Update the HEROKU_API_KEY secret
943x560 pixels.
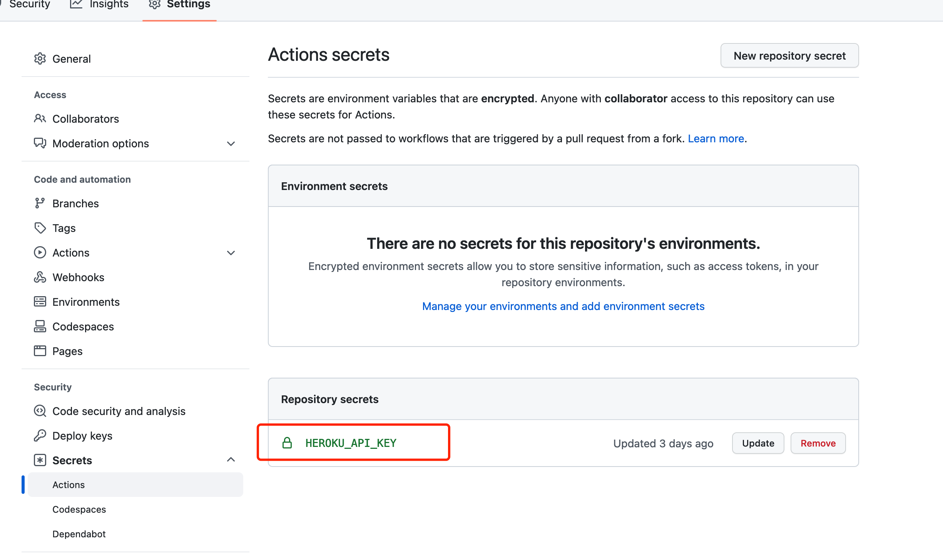(x=758, y=443)
